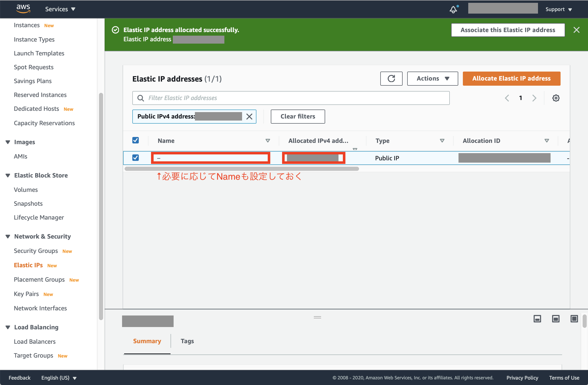The width and height of the screenshot is (588, 385).
Task: Click the Clear filters button
Action: [x=298, y=116]
